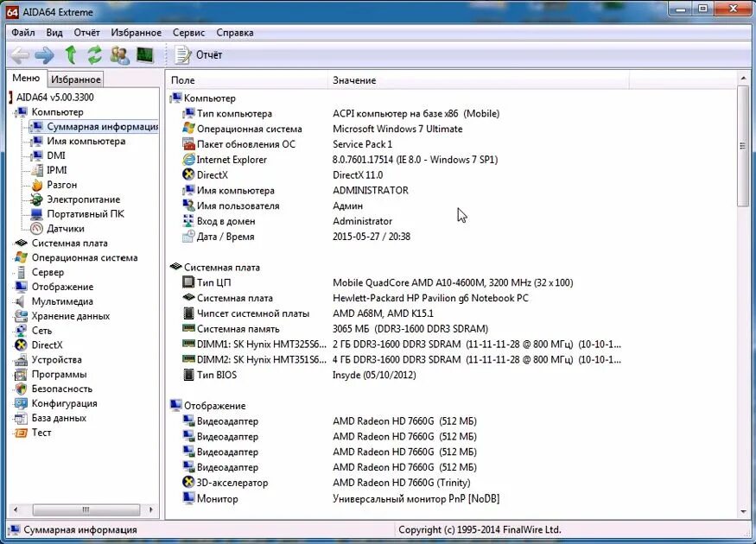Viewport: 756px width, 544px height.
Task: Switch to the Меню tab
Action: point(26,78)
